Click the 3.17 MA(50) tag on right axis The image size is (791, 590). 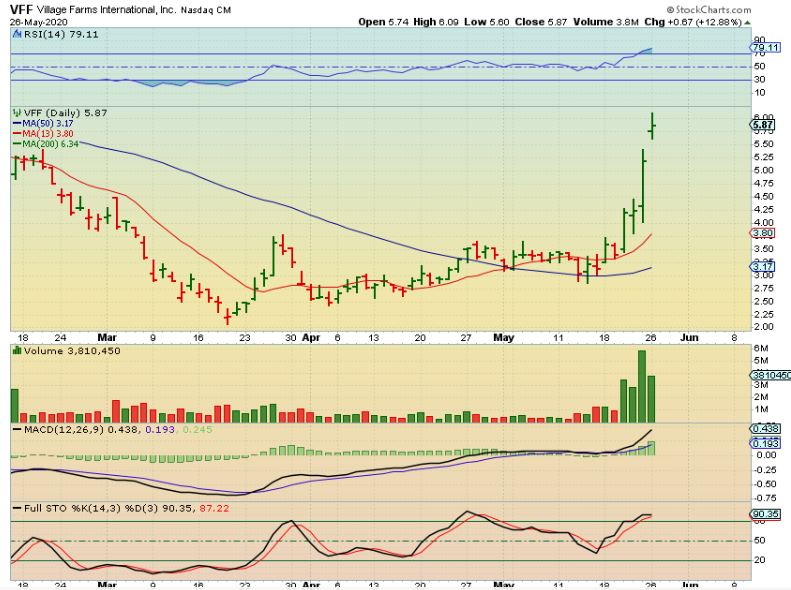pyautogui.click(x=763, y=266)
